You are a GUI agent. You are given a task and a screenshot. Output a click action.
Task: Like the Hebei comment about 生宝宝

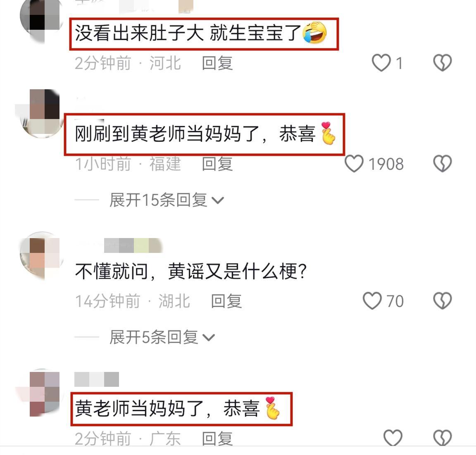(381, 62)
